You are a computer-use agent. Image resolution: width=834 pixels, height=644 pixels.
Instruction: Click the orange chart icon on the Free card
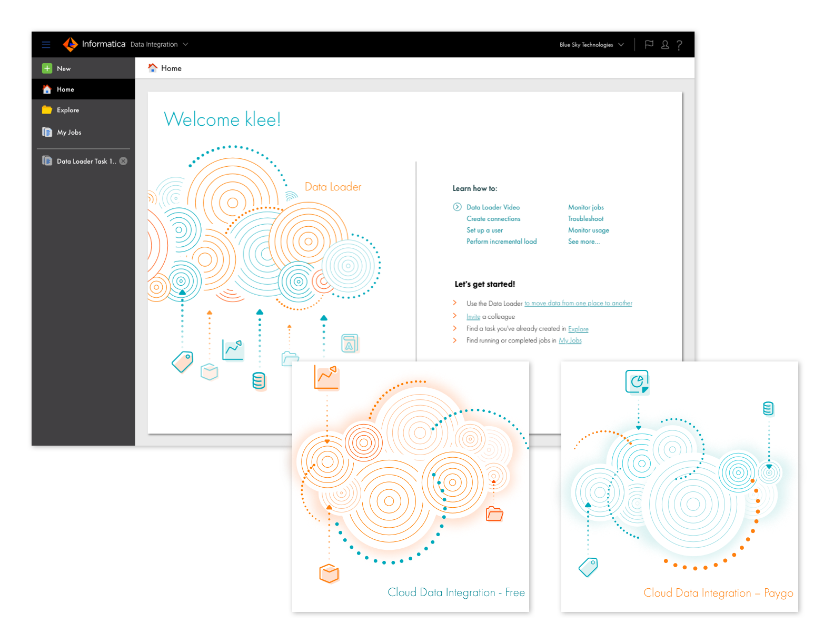(x=326, y=377)
